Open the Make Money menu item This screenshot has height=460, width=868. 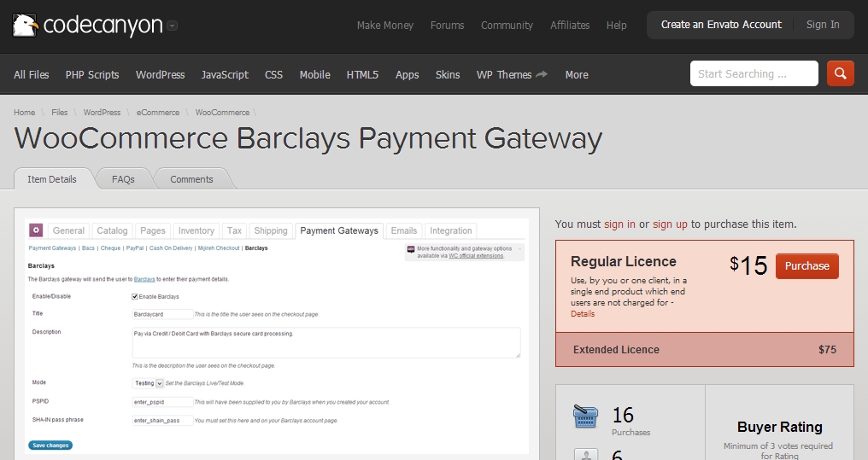click(384, 26)
